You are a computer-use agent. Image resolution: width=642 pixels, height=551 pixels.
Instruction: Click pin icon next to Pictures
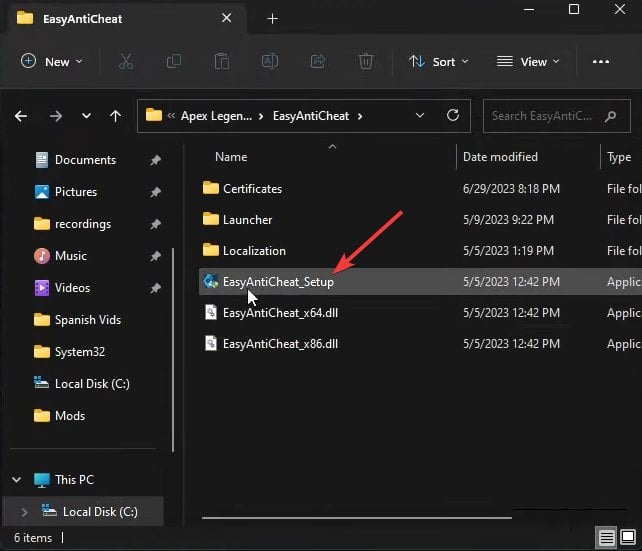(155, 192)
